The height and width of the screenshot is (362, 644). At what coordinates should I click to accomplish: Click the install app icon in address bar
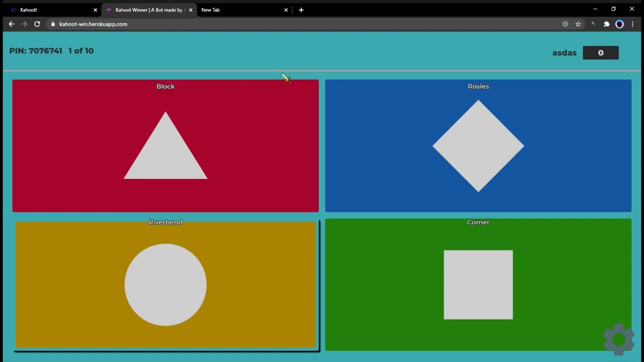pyautogui.click(x=565, y=24)
